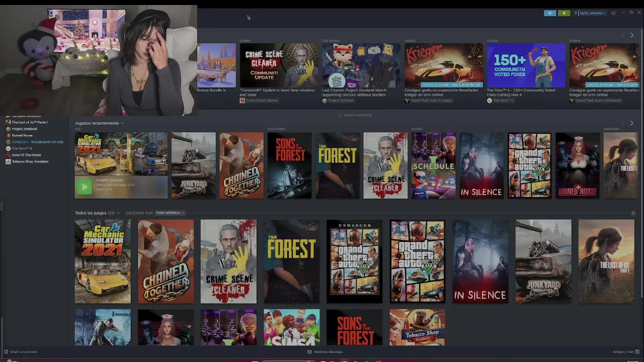Open Chained Together in all games grid
This screenshot has height=362, width=644.
166,261
